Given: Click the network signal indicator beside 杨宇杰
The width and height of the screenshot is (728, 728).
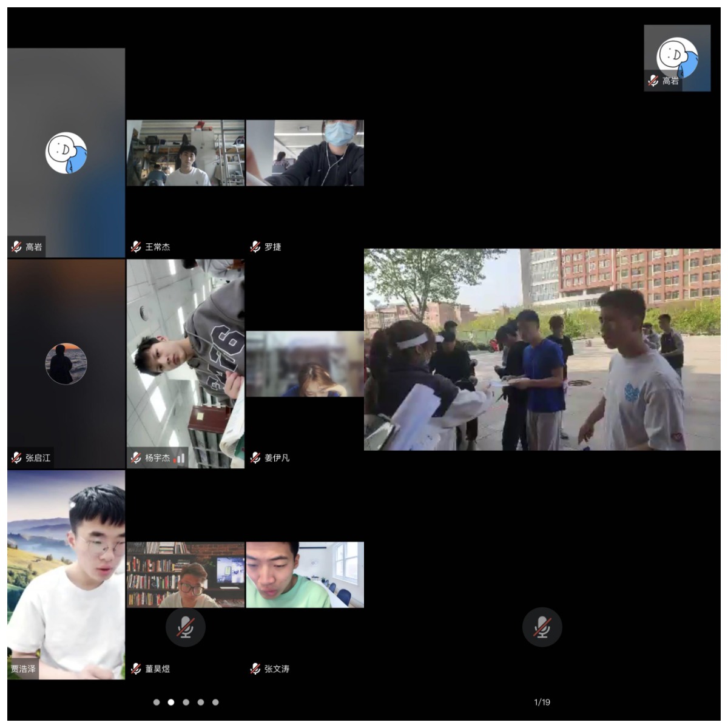Looking at the screenshot, I should (x=179, y=459).
